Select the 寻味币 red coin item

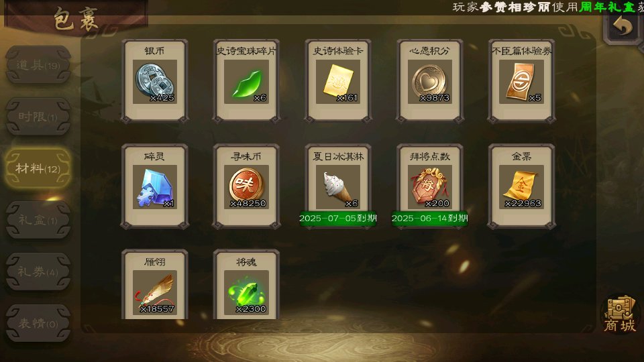[x=246, y=186]
